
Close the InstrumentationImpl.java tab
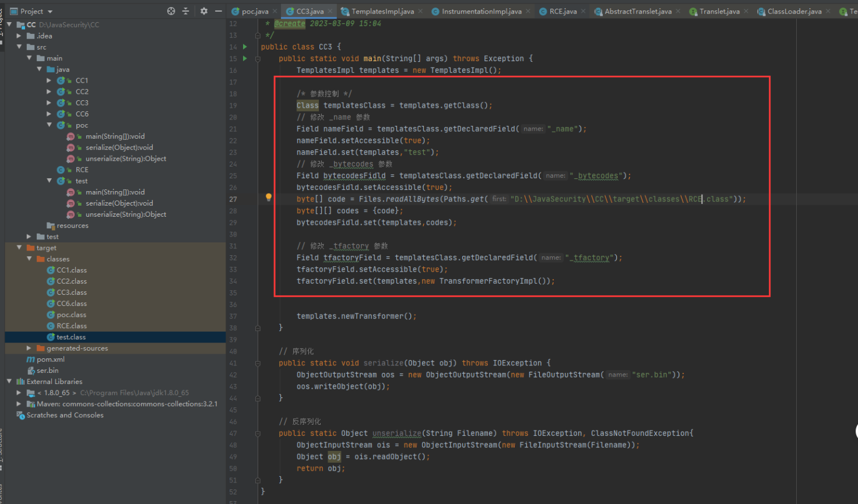pyautogui.click(x=528, y=11)
